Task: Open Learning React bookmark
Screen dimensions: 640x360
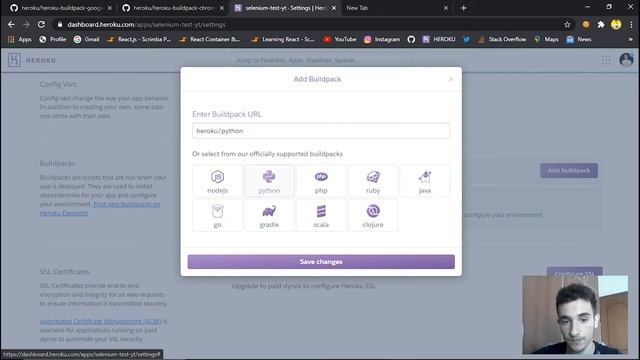Action: point(283,39)
